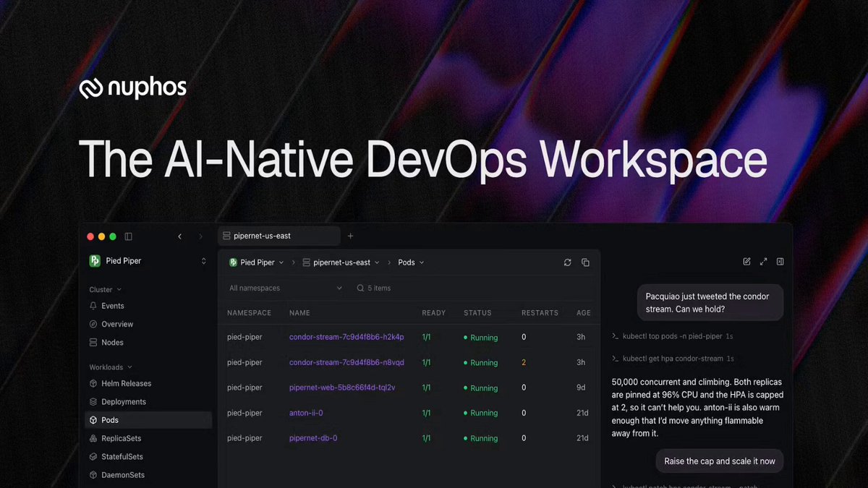Sort by the STATUS column header
868x488 pixels.
coord(477,313)
